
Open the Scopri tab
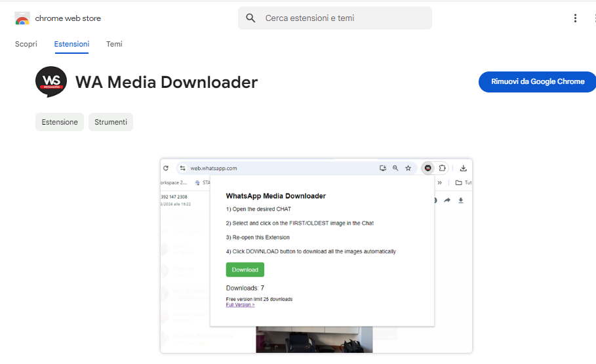click(26, 44)
